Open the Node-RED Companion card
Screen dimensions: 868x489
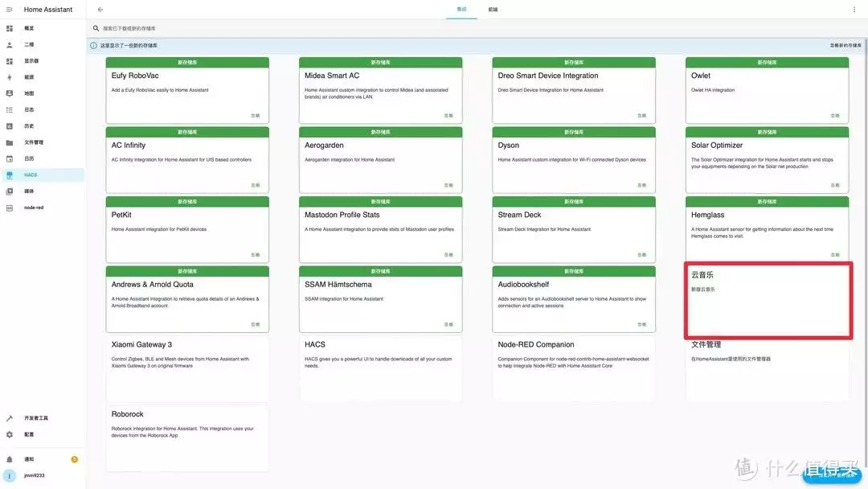[x=574, y=368]
